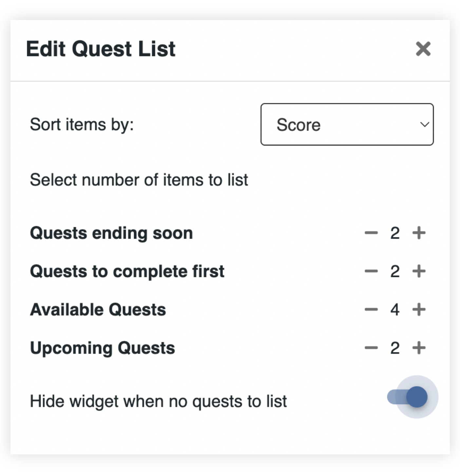Click the Sort items by label

click(x=82, y=125)
